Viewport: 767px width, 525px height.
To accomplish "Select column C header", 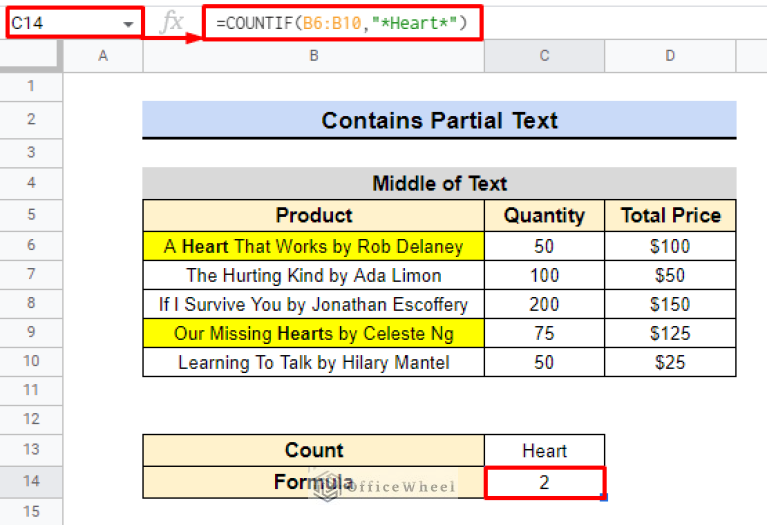I will click(544, 56).
